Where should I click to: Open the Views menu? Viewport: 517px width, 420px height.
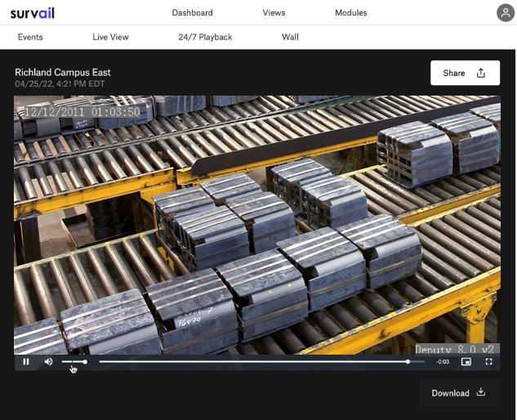point(274,12)
